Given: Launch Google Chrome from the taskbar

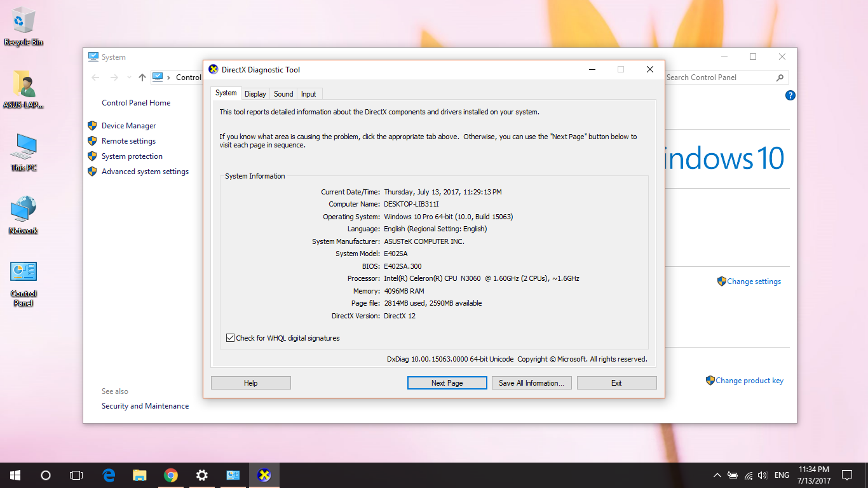Looking at the screenshot, I should [x=170, y=475].
